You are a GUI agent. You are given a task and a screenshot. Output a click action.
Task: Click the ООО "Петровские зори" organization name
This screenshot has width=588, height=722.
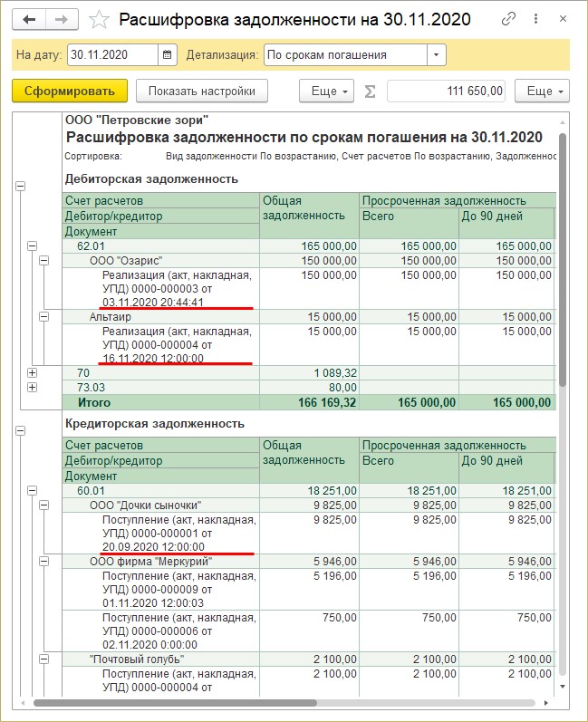pyautogui.click(x=137, y=120)
